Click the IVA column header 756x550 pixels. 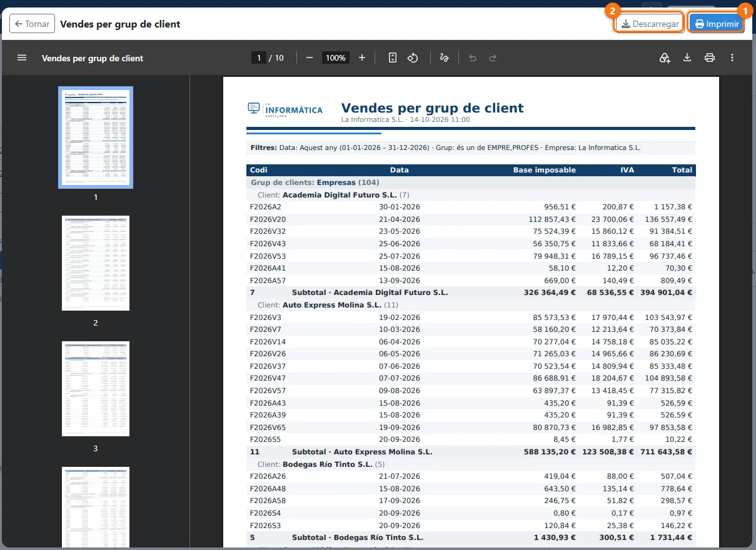coord(627,170)
